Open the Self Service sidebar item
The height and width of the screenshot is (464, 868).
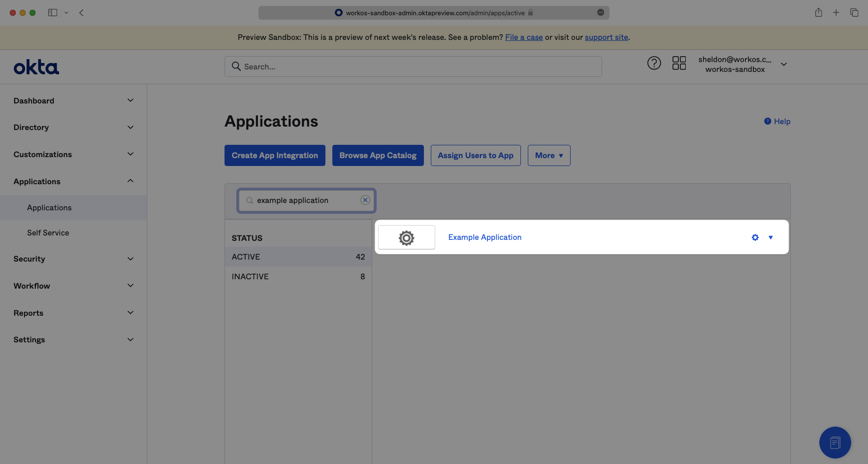(x=48, y=232)
